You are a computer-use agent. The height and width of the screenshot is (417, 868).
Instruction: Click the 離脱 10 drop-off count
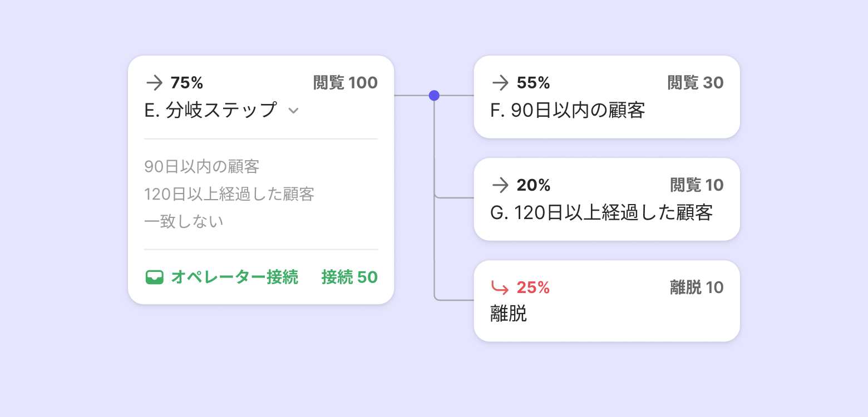(x=697, y=287)
